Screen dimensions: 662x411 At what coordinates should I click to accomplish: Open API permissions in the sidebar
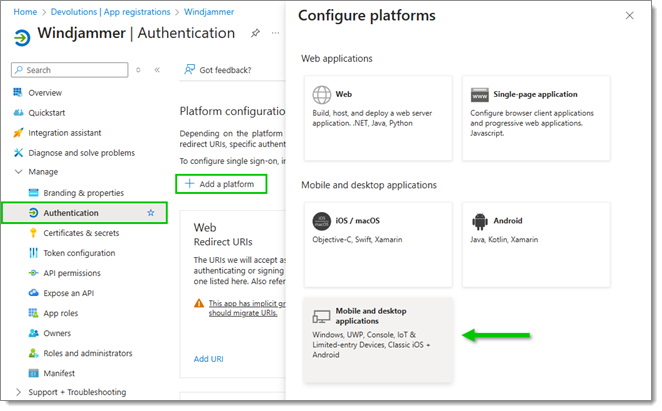72,273
